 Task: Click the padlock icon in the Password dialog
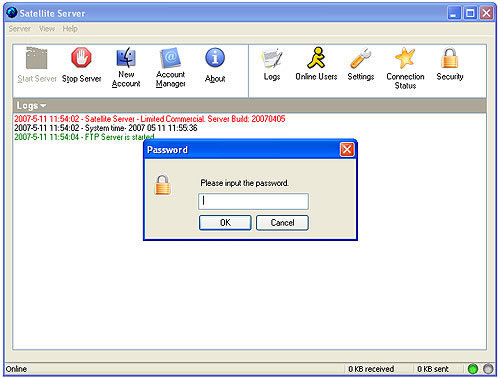click(162, 185)
